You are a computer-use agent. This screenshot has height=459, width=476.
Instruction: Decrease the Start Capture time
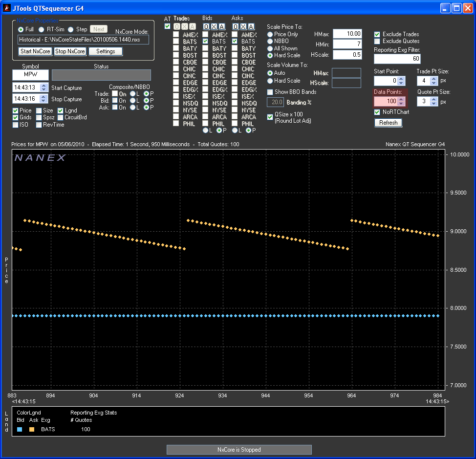[x=44, y=89]
